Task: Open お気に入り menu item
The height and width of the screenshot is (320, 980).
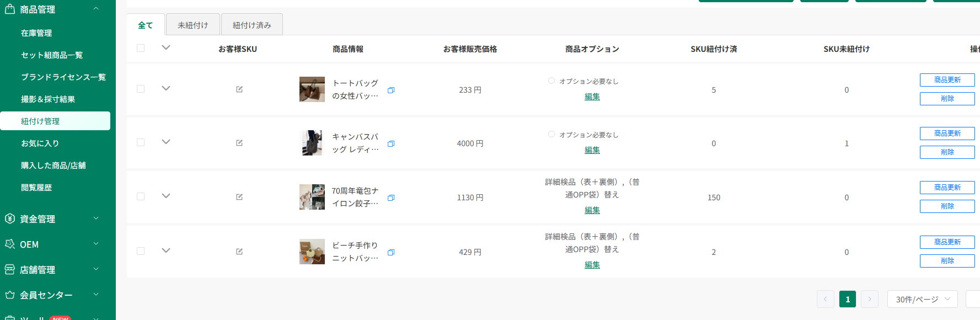Action: (40, 143)
